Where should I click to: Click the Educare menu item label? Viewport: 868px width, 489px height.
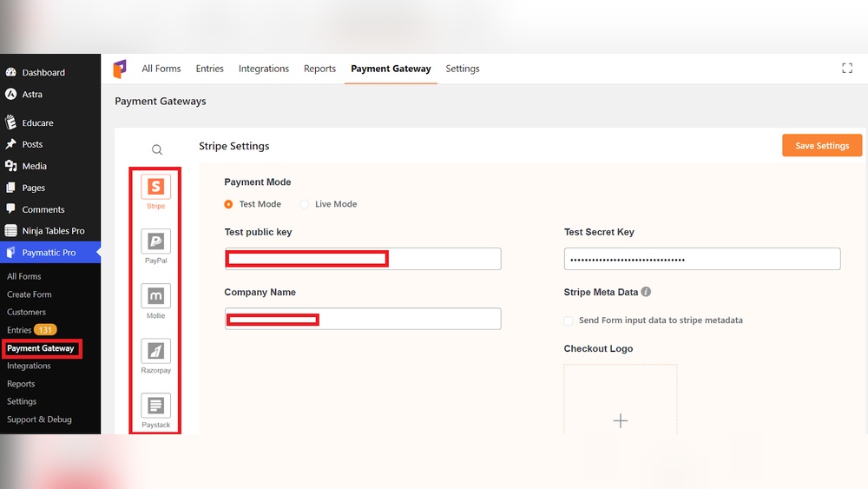point(37,123)
